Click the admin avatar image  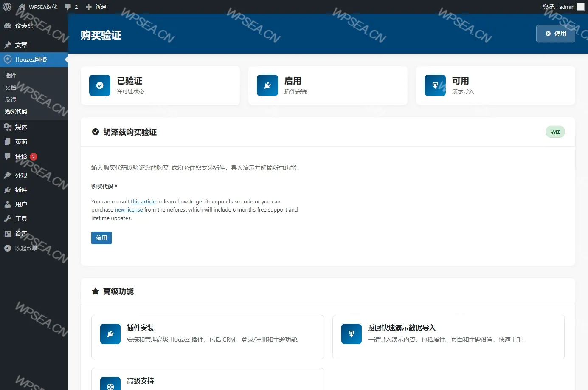coord(581,7)
